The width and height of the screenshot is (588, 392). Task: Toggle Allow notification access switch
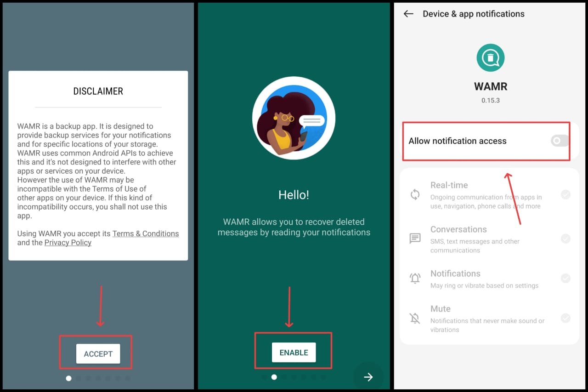[560, 141]
